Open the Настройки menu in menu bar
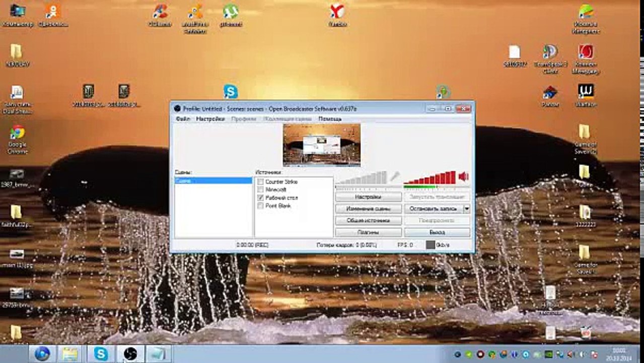The height and width of the screenshot is (363, 644). pos(210,119)
